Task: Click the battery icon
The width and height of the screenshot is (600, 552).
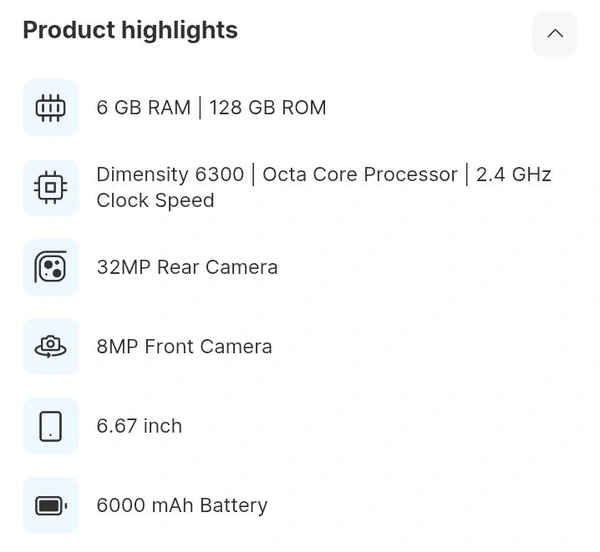Action: click(x=51, y=505)
